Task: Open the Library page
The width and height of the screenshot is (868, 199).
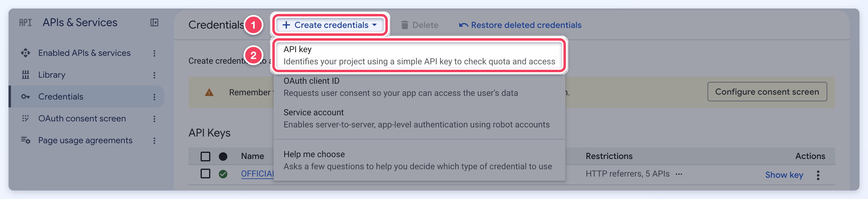Action: 52,75
